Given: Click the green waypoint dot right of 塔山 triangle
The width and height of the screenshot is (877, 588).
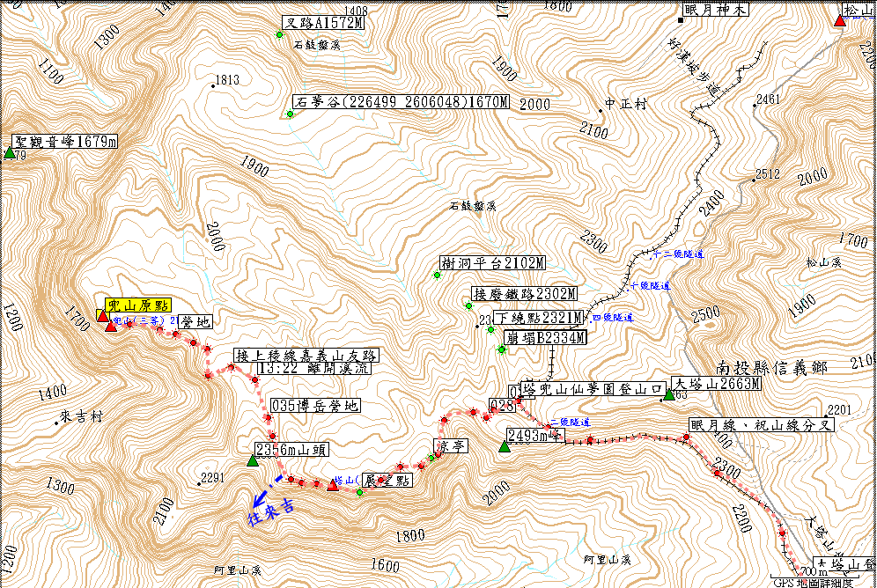Looking at the screenshot, I should (x=359, y=492).
